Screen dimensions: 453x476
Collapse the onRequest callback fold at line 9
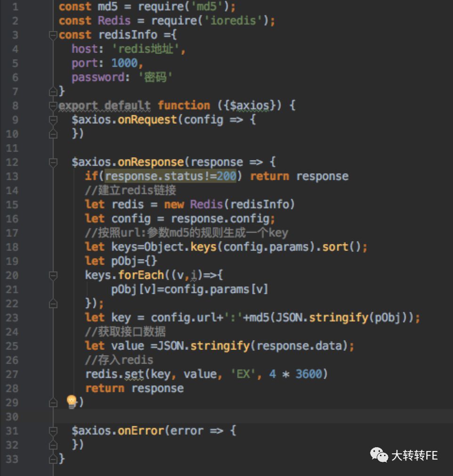[53, 120]
